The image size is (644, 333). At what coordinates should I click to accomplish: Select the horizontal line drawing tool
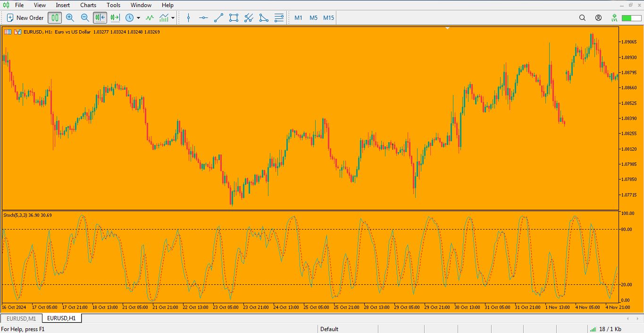203,17
